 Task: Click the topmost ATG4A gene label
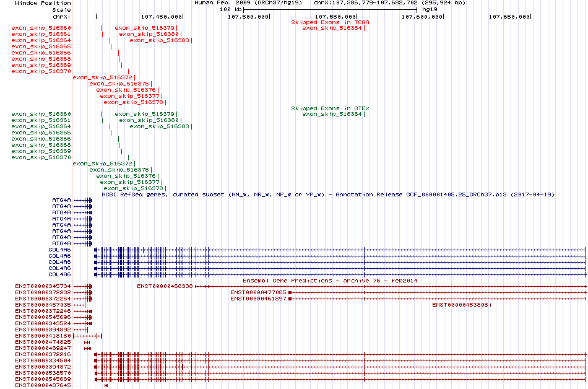[61, 200]
